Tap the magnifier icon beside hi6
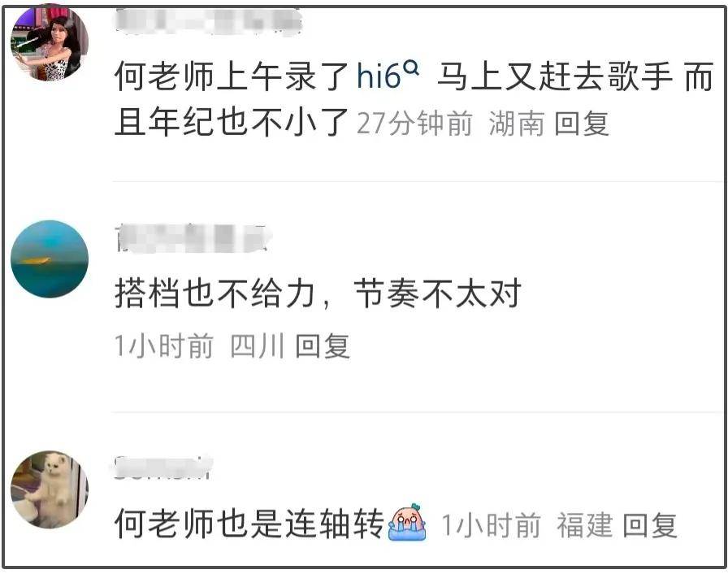Screen dimensions: 728x574 tap(411, 69)
